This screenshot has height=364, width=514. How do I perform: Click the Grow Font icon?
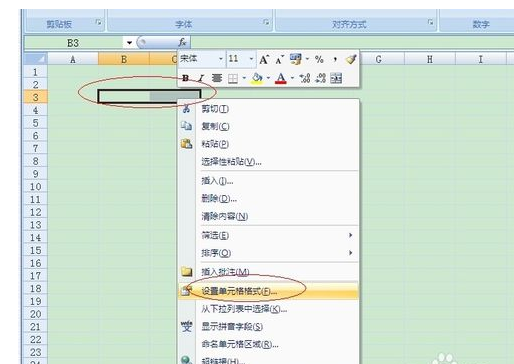point(264,60)
